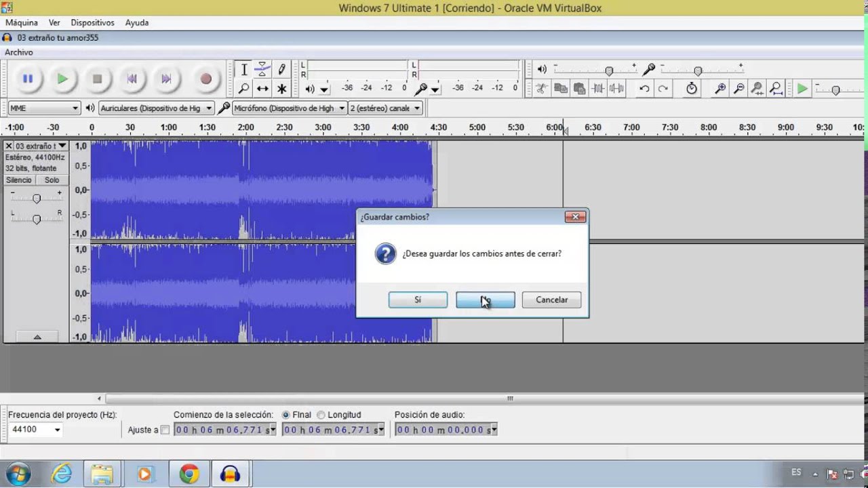Viewport: 868px width, 488px height.
Task: Skip to end of the track
Action: coord(166,79)
